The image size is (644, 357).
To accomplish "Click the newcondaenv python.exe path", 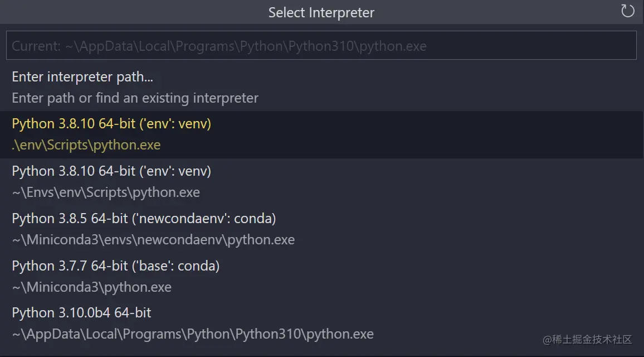I will pos(153,240).
